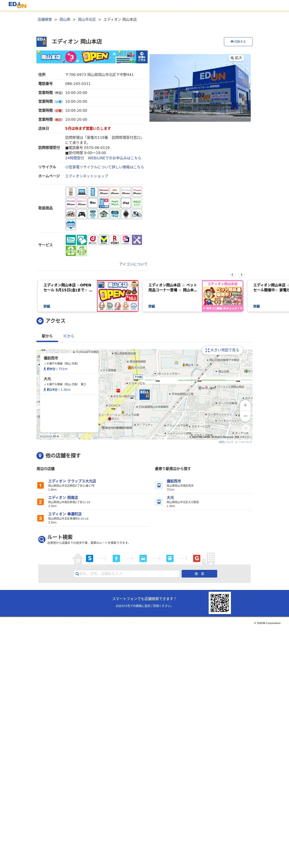Viewport: 289px width, 868px height.
Task: Click the EDION logo in header
Action: click(17, 5)
